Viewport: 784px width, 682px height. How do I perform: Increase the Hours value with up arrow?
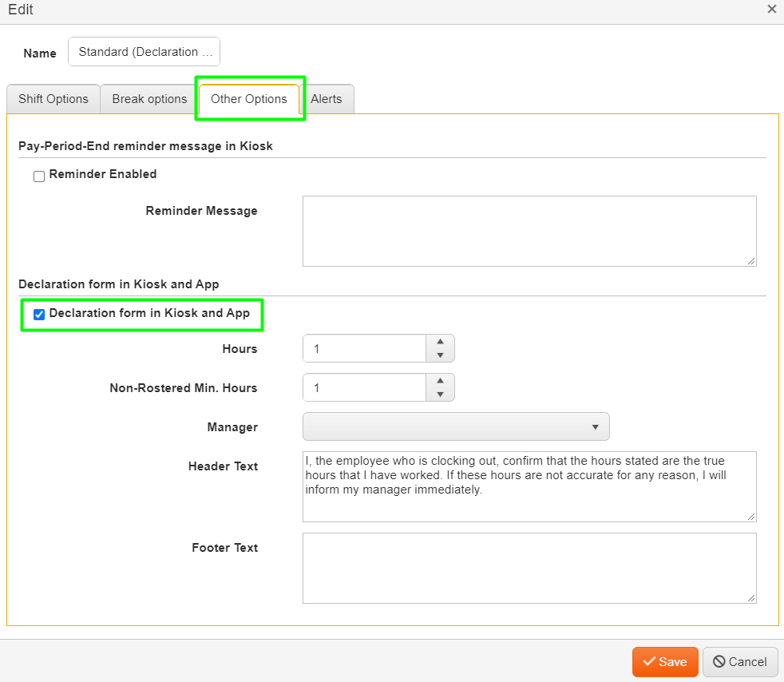(x=440, y=342)
